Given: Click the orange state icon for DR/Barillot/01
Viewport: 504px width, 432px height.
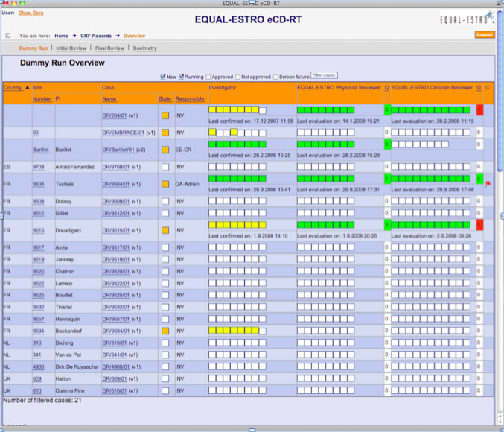Looking at the screenshot, I should coord(165,150).
